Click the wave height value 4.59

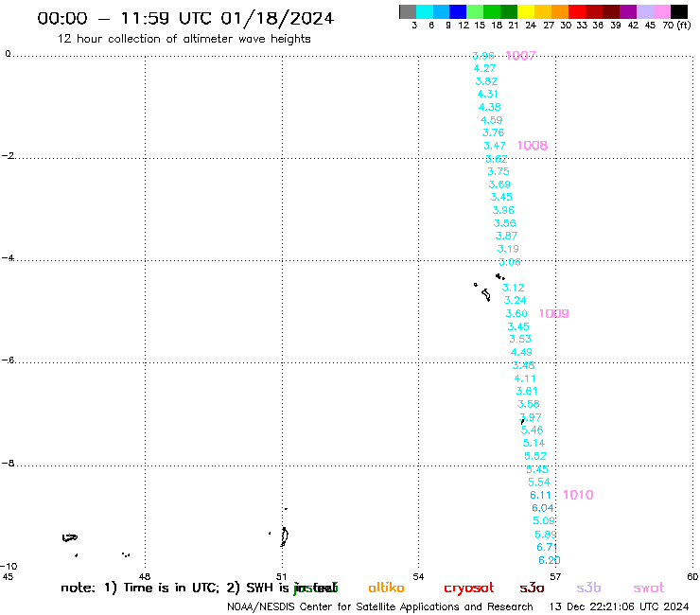(492, 120)
